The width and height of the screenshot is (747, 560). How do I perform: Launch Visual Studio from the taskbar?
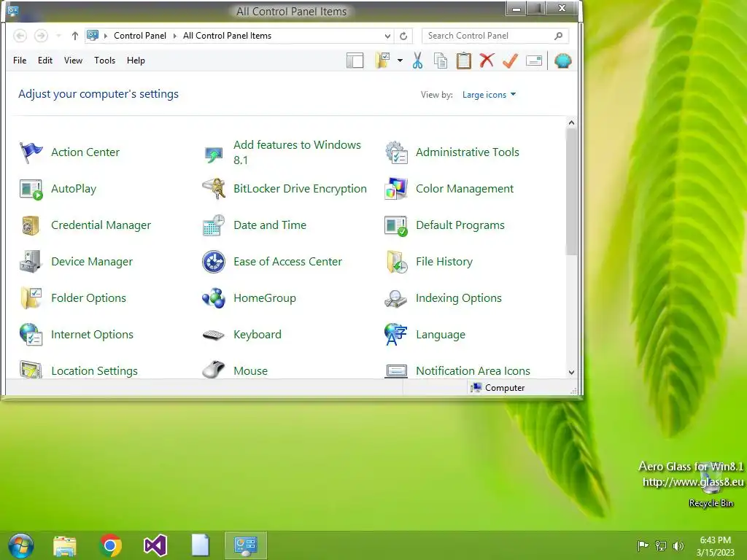click(x=155, y=545)
